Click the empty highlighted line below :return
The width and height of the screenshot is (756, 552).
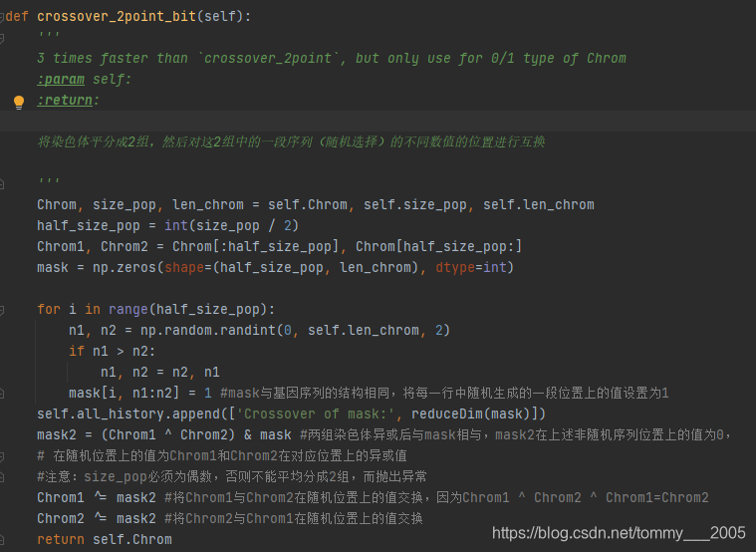pyautogui.click(x=378, y=122)
